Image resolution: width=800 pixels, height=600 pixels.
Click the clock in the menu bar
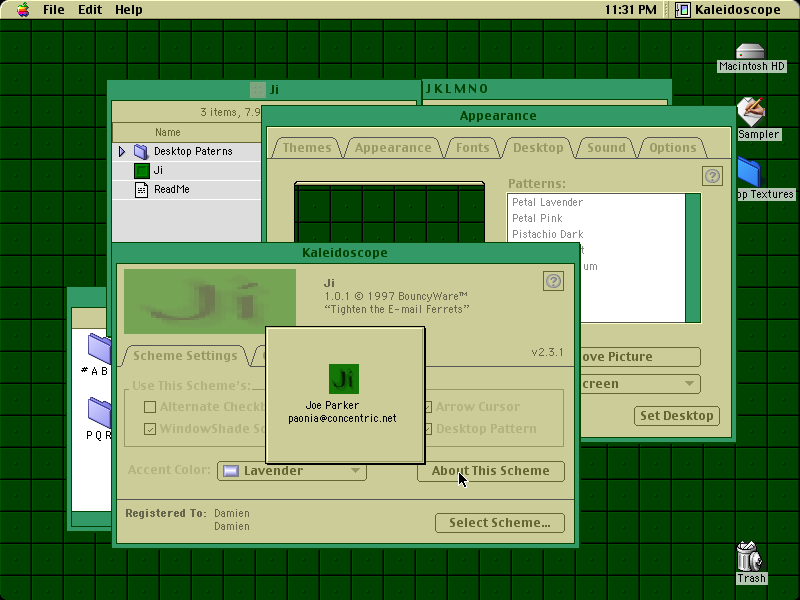coord(630,10)
